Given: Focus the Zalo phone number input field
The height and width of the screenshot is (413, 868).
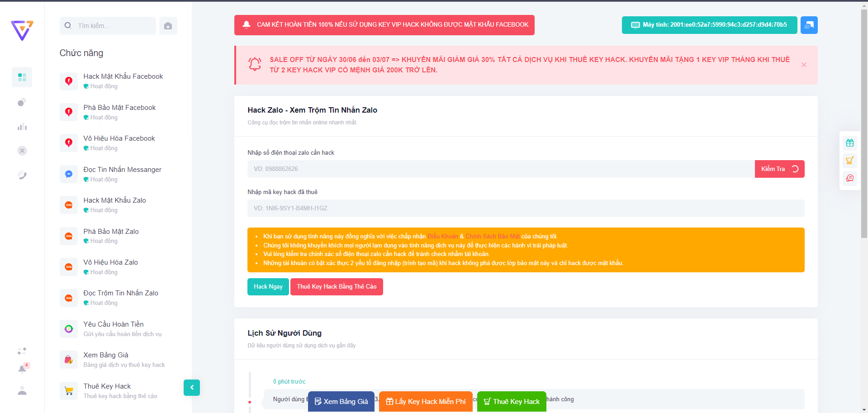Looking at the screenshot, I should click(x=501, y=169).
